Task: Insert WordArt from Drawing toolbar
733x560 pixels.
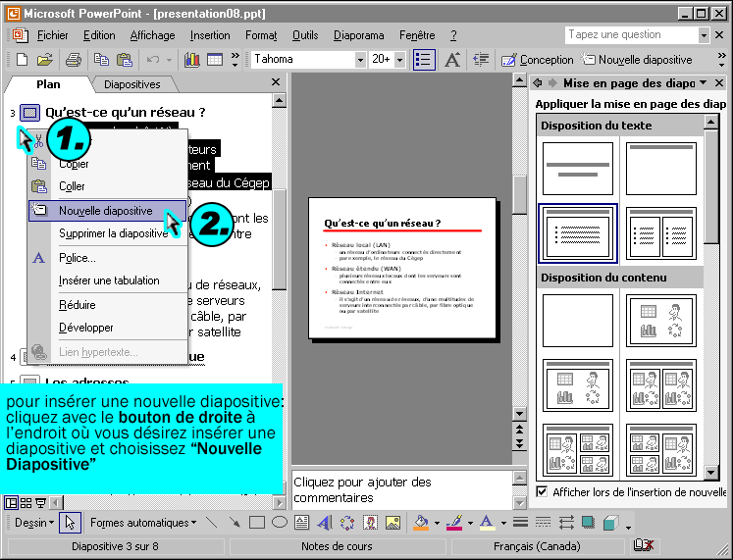Action: tap(325, 522)
